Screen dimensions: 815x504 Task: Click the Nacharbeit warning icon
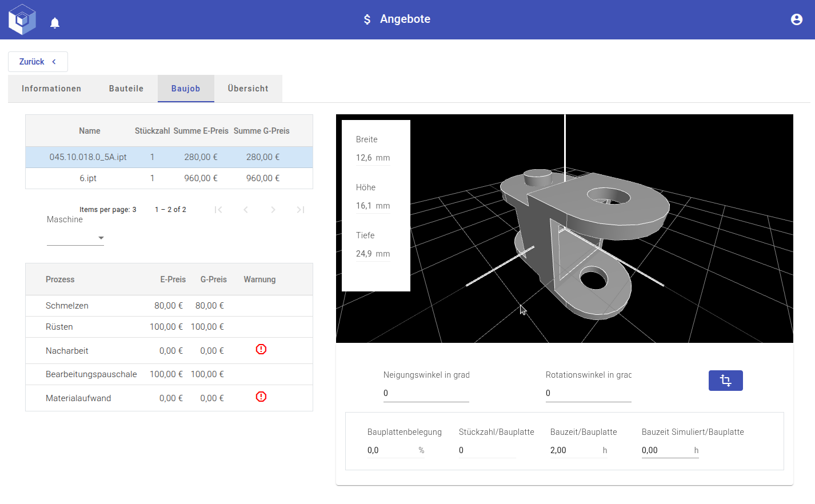point(261,349)
